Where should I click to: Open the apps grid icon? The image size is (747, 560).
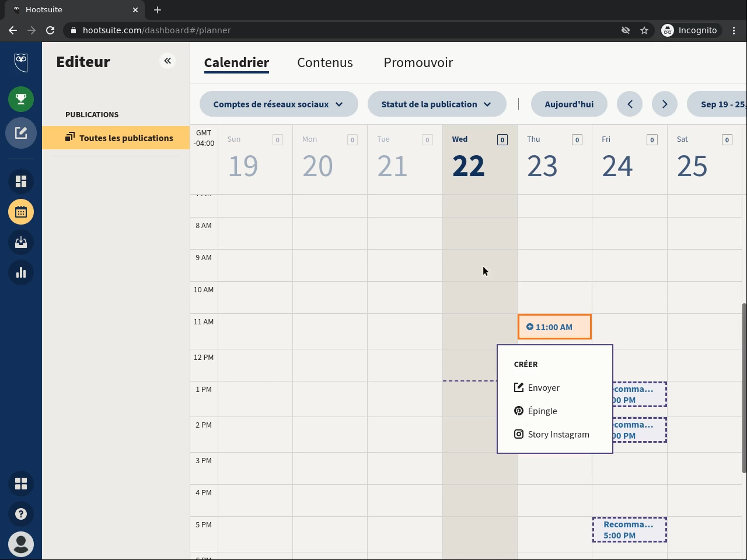pyautogui.click(x=21, y=484)
